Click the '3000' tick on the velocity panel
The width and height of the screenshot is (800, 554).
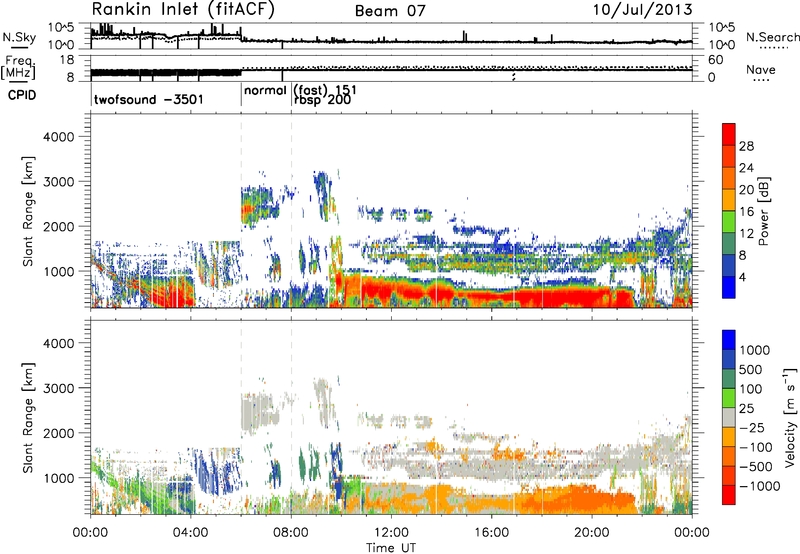(58, 388)
